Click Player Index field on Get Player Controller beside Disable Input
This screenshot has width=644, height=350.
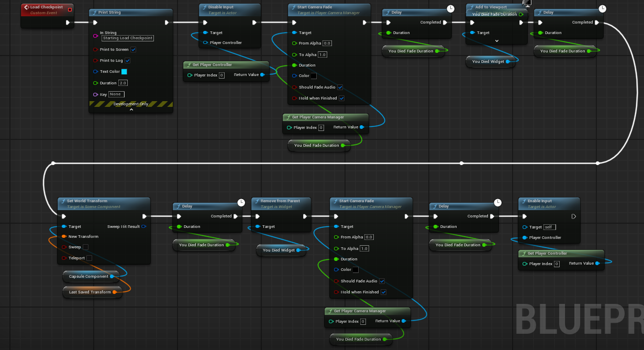(x=221, y=75)
